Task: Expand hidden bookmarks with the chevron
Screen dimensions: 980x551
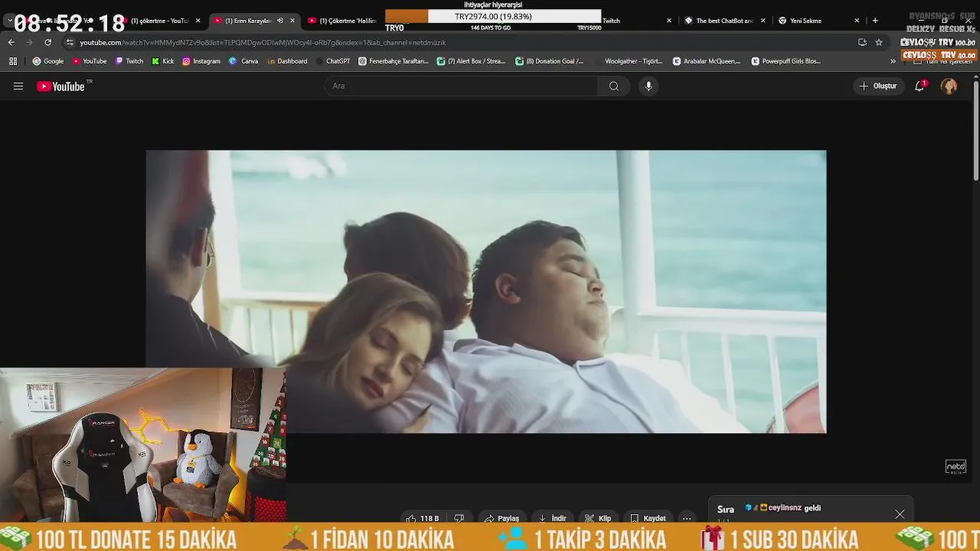Action: click(893, 61)
